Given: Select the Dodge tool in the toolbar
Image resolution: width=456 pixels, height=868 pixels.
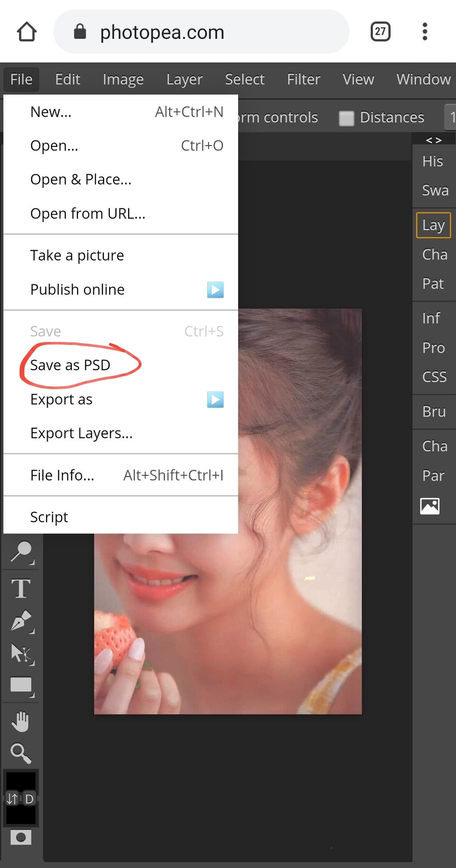Looking at the screenshot, I should tap(22, 552).
